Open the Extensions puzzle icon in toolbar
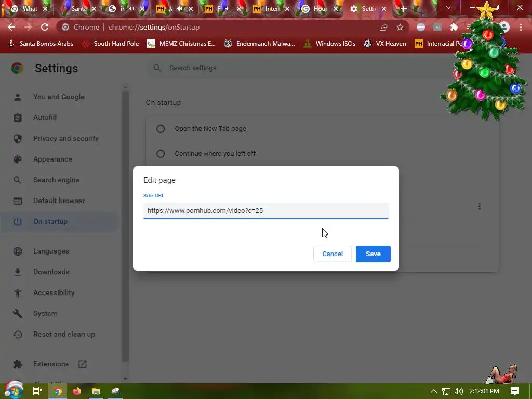Viewport: 532px width, 399px height. [x=454, y=27]
